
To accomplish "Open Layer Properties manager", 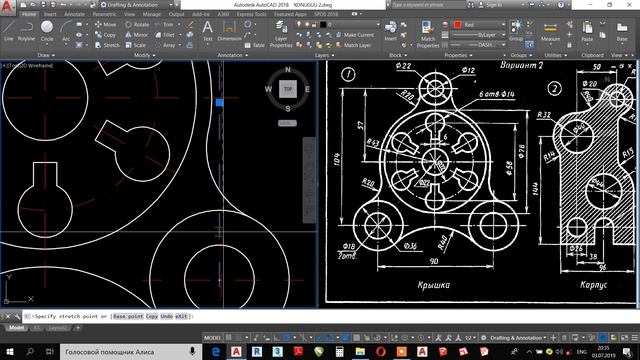I will (x=281, y=34).
